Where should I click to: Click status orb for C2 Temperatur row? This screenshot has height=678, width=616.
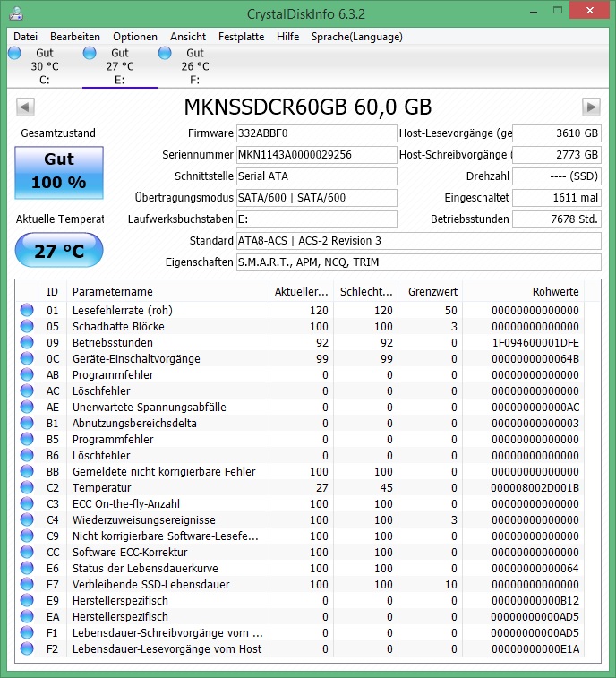click(27, 487)
